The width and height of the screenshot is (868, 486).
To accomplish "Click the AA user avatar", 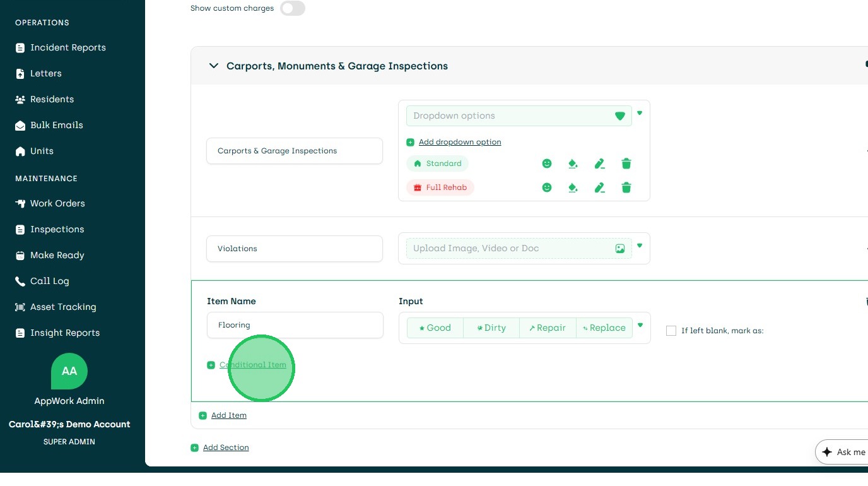I will [69, 371].
